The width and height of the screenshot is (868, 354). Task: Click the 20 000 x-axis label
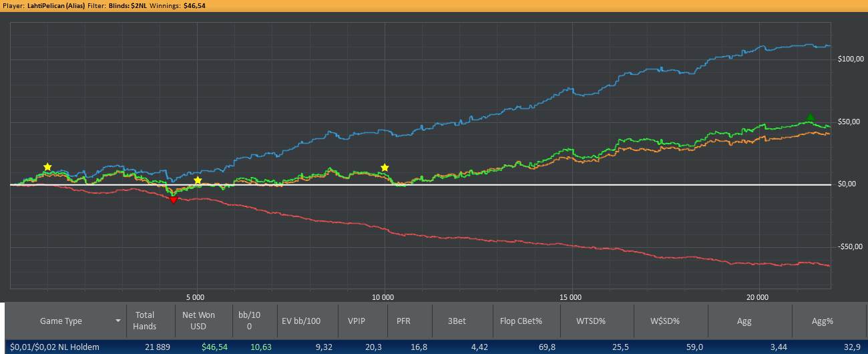tap(758, 297)
